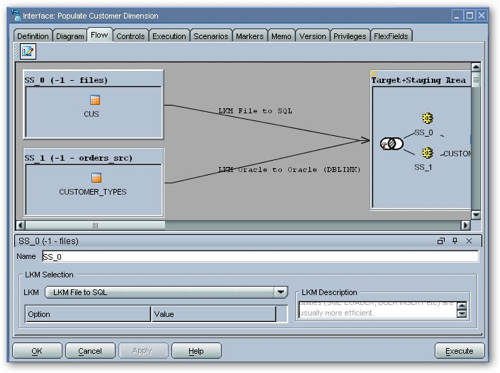500x373 pixels.
Task: Click the Cancel button
Action: coord(90,351)
